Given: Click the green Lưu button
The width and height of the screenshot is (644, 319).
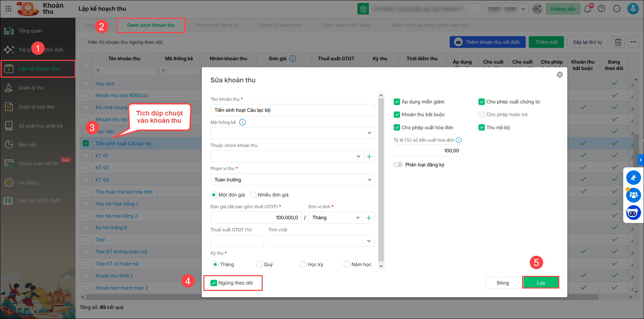Looking at the screenshot, I should [x=540, y=283].
